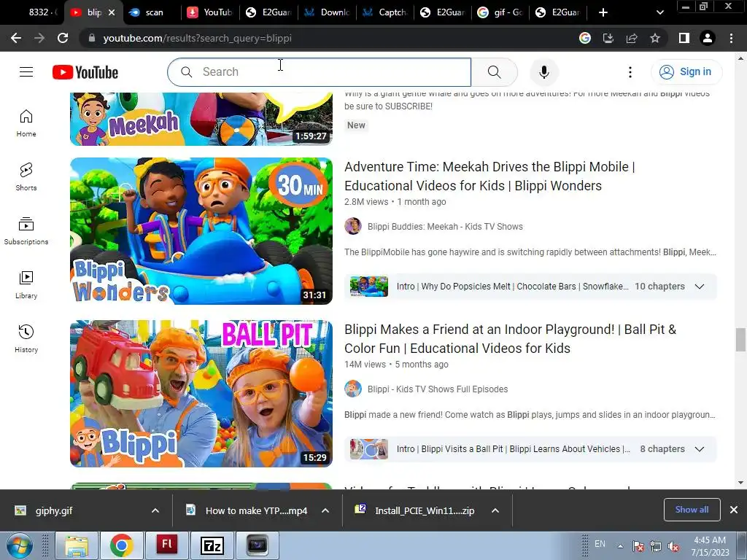
Task: Open tab search dropdown arrow
Action: [659, 12]
